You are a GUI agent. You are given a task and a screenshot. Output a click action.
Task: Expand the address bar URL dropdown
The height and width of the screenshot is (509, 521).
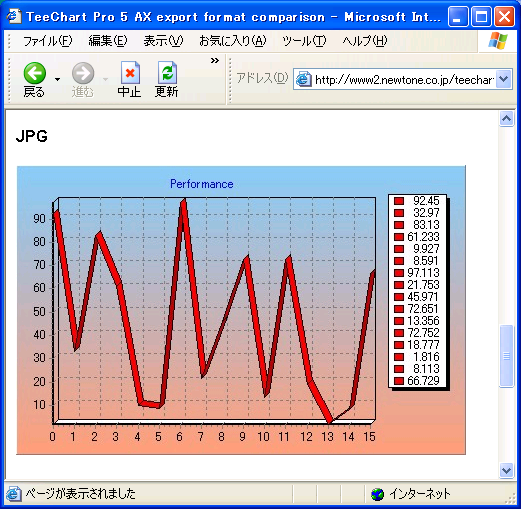[x=504, y=79]
